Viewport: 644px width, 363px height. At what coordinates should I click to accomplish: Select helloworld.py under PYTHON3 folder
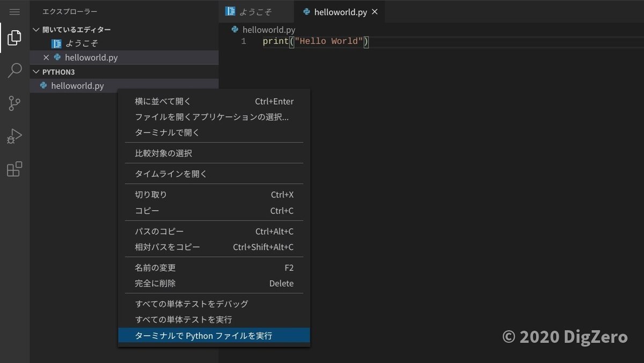[125, 85]
